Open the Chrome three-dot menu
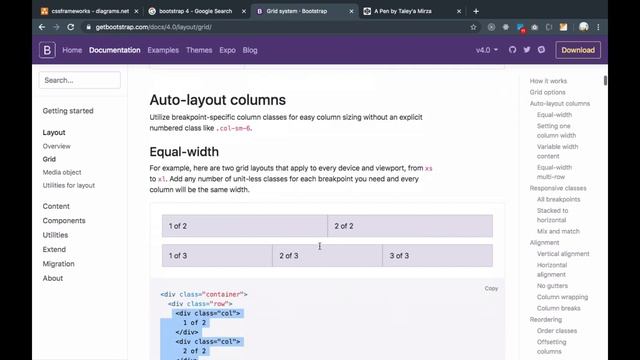Viewport: 640px width, 360px height. pos(598,27)
